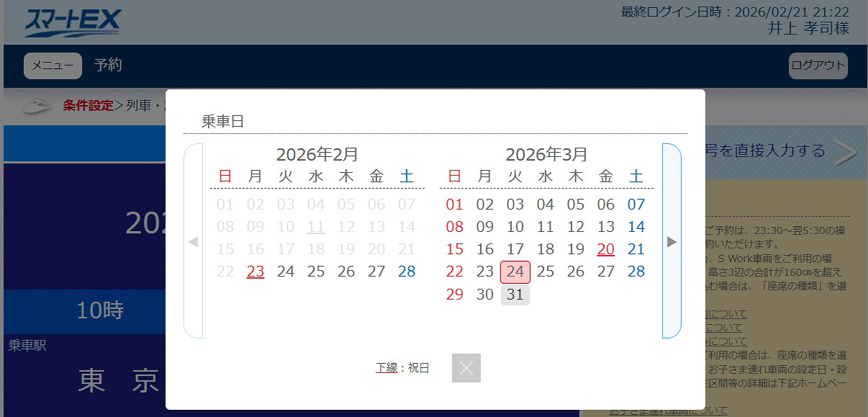Pick March 03 as boarding date
This screenshot has height=417, width=868.
tap(515, 205)
